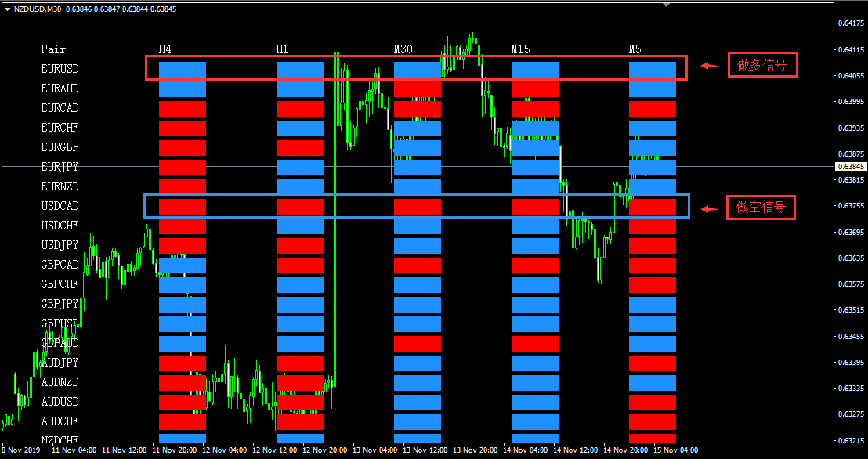Click the red arrow pointing to the 做多信号 box

(709, 67)
